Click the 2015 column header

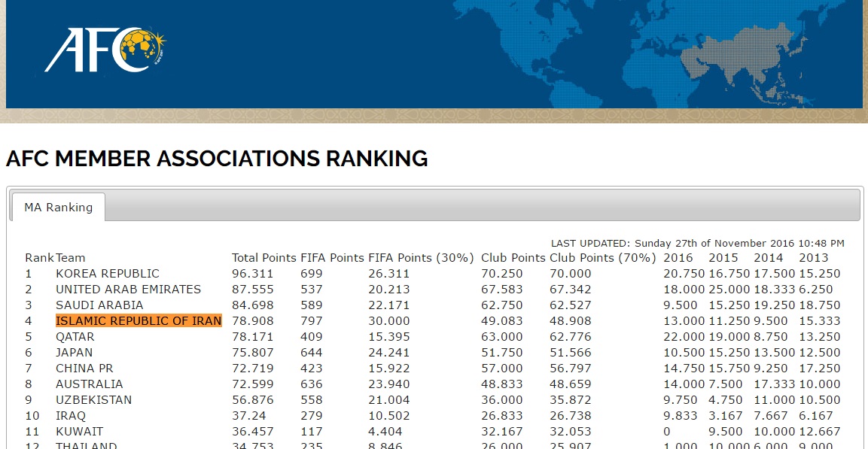click(x=723, y=258)
